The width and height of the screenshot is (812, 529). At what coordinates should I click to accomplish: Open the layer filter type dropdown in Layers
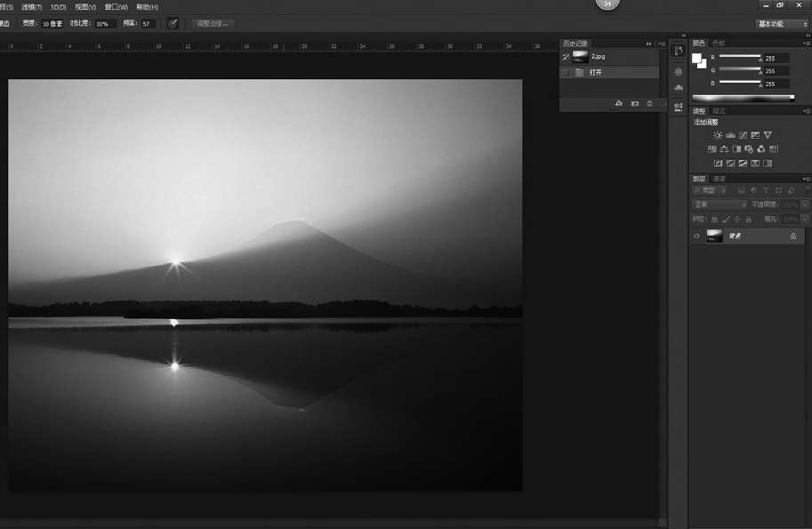(x=713, y=190)
